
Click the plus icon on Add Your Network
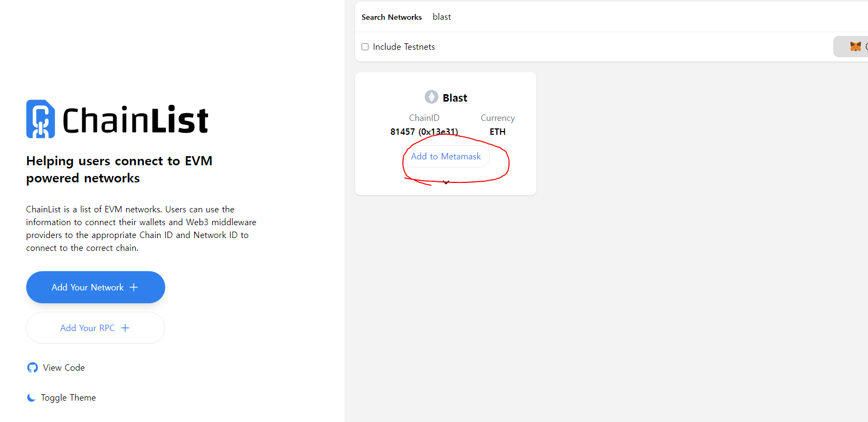[x=134, y=287]
